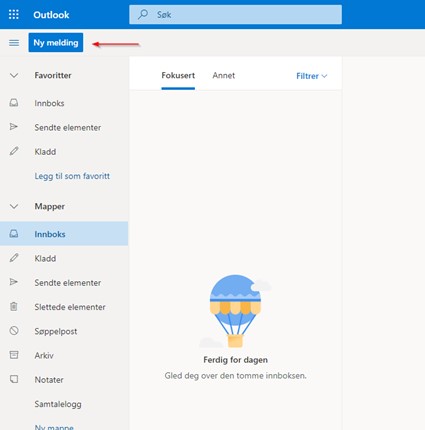Screen dimensions: 425x430
Task: Click the Sendte elementer arrow icon in Favoritter
Action: click(x=14, y=127)
